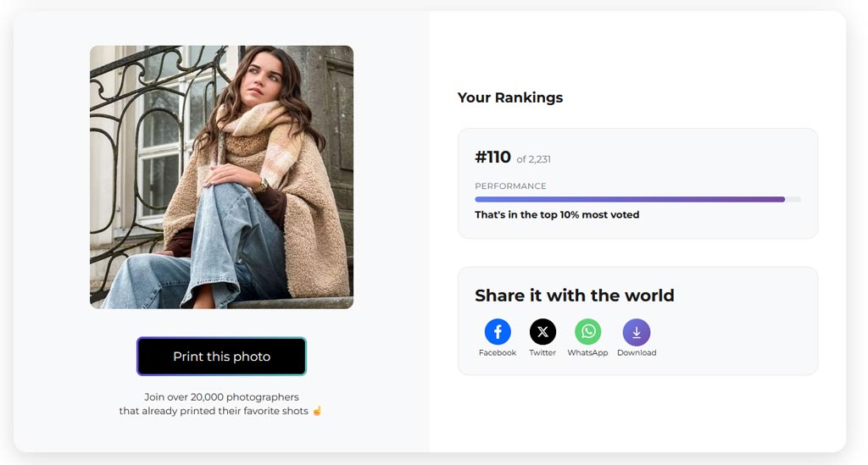
Task: Click the Twitter text label
Action: point(542,353)
